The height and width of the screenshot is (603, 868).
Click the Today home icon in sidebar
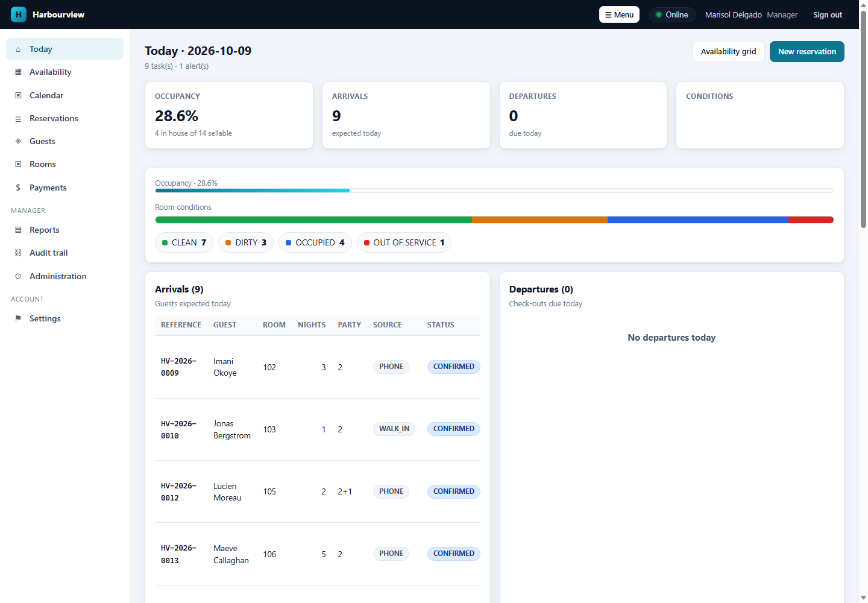click(x=18, y=49)
